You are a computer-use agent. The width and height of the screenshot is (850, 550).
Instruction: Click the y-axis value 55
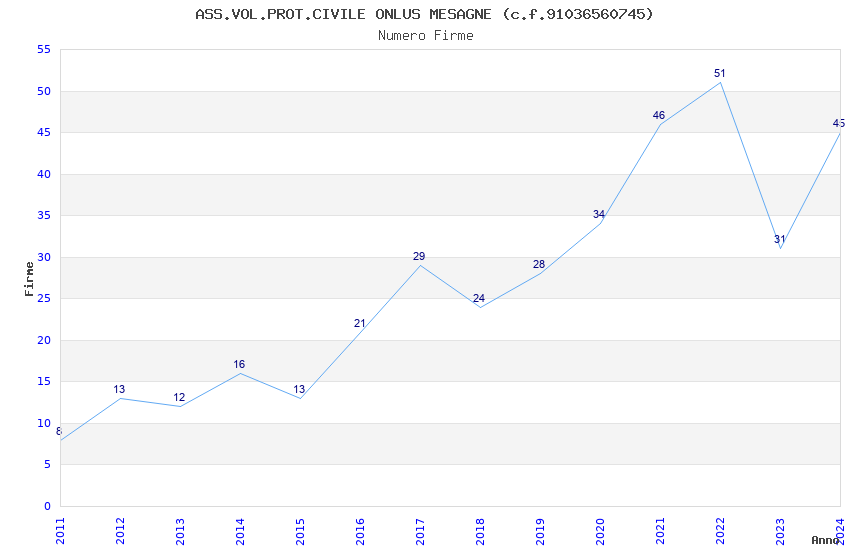(44, 50)
